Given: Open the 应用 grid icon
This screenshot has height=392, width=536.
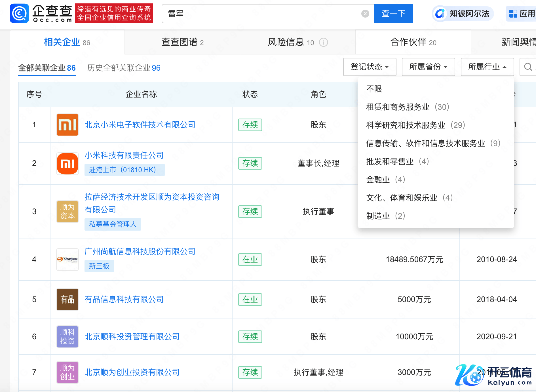Looking at the screenshot, I should pyautogui.click(x=513, y=14).
